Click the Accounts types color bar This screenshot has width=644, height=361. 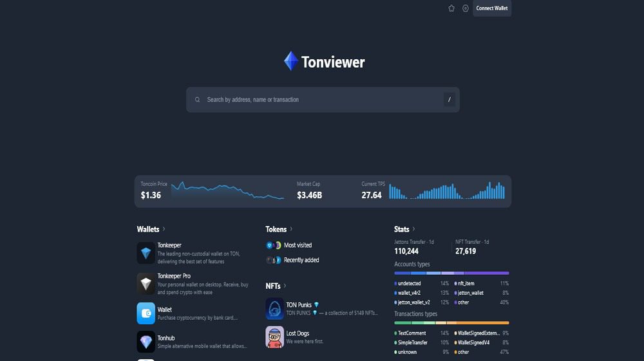coord(452,273)
